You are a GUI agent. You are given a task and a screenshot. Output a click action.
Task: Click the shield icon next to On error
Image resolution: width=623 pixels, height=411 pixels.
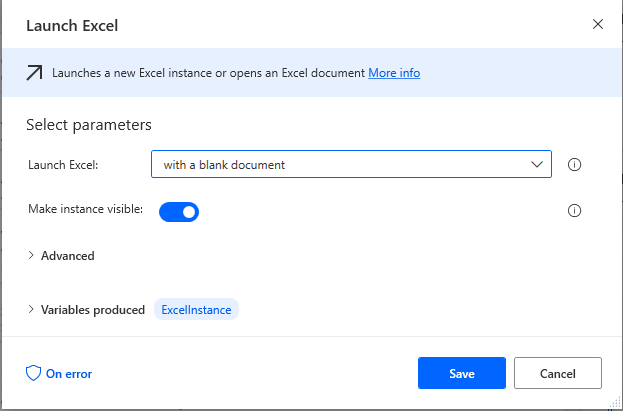pos(33,373)
